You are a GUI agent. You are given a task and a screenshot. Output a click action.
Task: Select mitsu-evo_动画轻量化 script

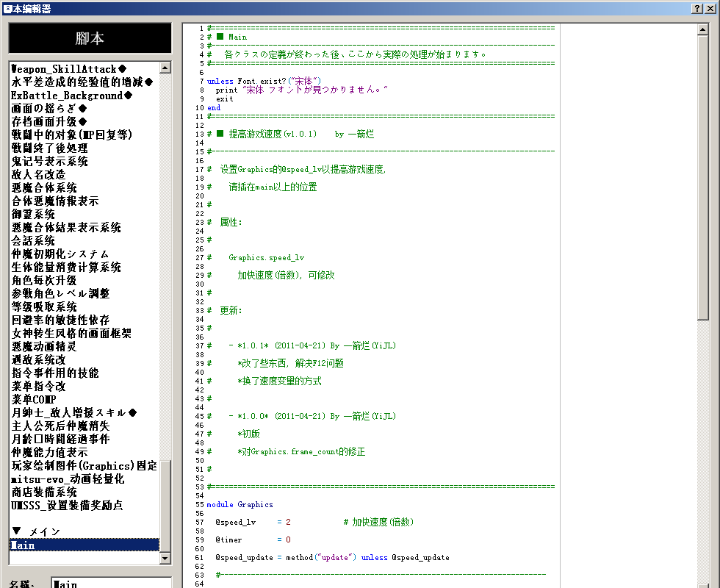click(84, 479)
